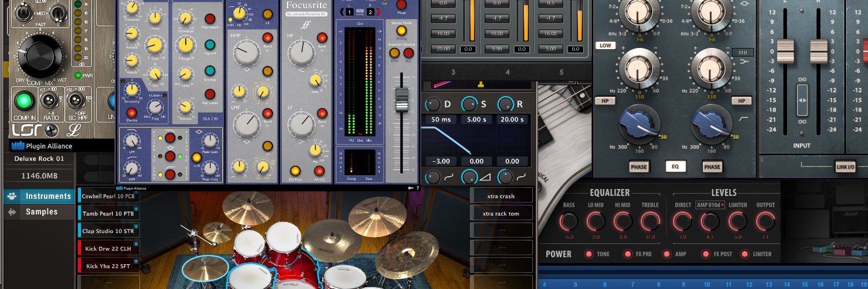Select Kick Drw 22 CLH slot
This screenshot has height=289, width=868.
108,248
